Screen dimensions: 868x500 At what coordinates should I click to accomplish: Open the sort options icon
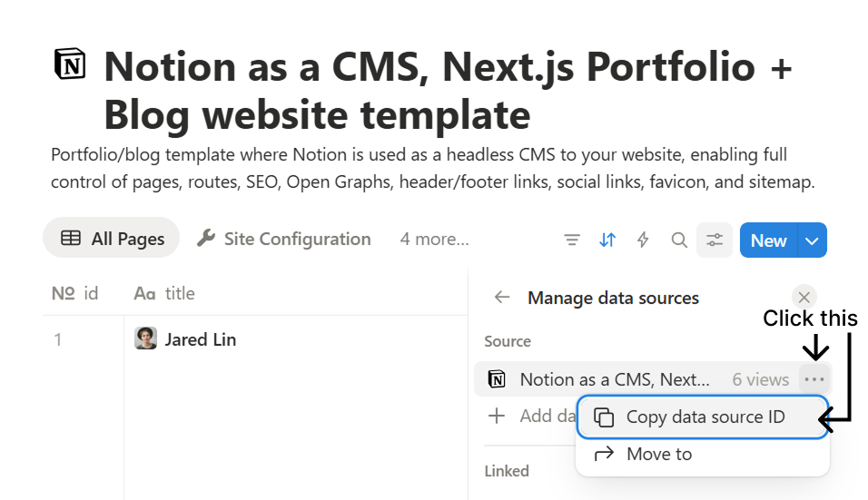click(x=607, y=240)
